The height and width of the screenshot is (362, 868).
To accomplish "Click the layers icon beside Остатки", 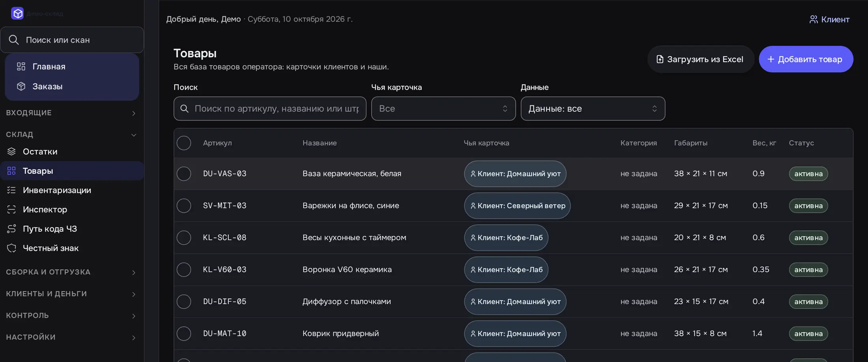I will tap(11, 151).
